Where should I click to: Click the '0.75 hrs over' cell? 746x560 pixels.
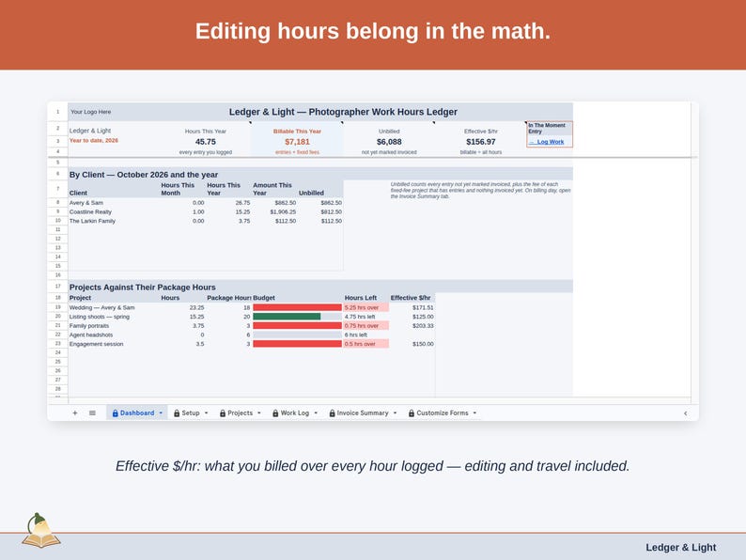[365, 325]
